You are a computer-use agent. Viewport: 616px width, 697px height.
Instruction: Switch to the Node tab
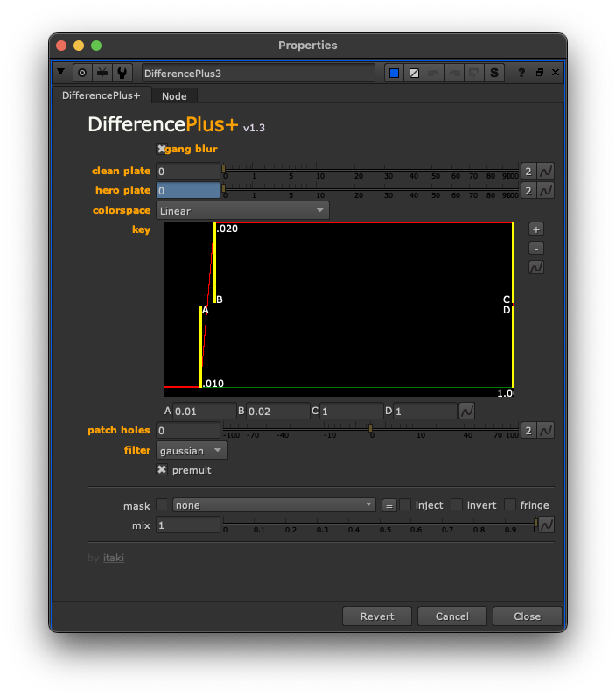174,95
